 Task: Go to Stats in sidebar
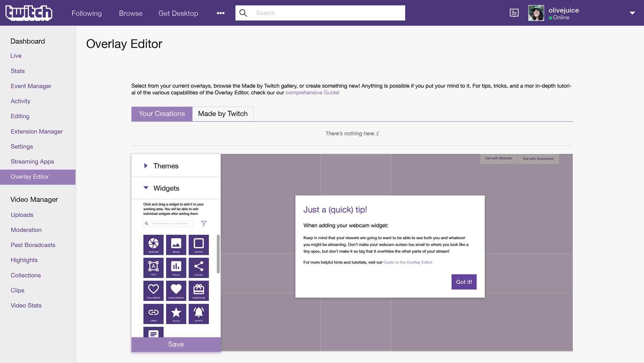(18, 71)
